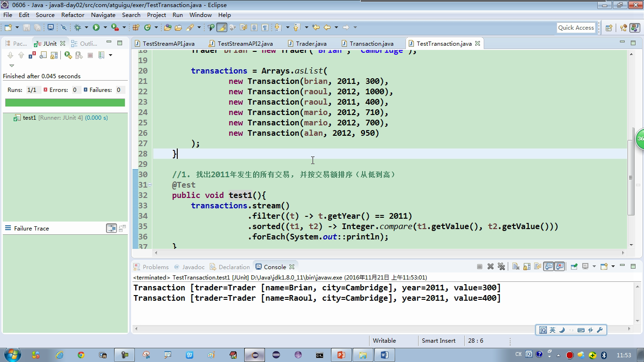This screenshot has width=644, height=362.
Task: Open the Refactor menu
Action: pyautogui.click(x=73, y=15)
